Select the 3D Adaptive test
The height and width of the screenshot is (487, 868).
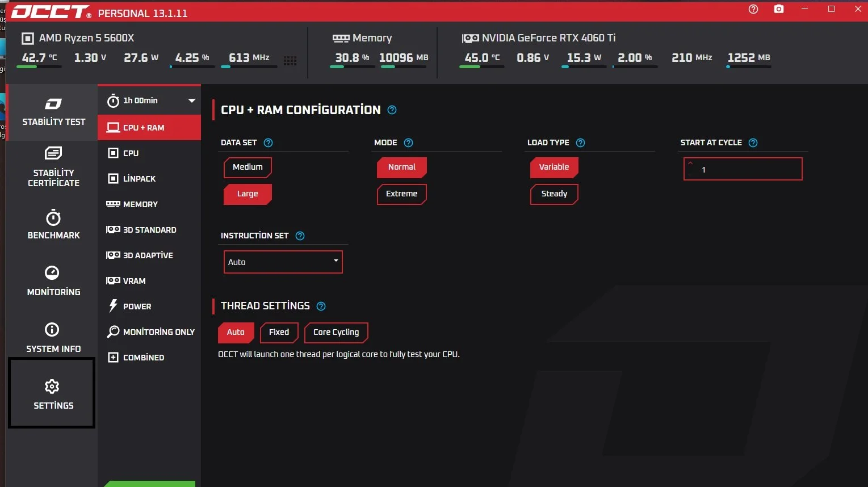coord(149,255)
